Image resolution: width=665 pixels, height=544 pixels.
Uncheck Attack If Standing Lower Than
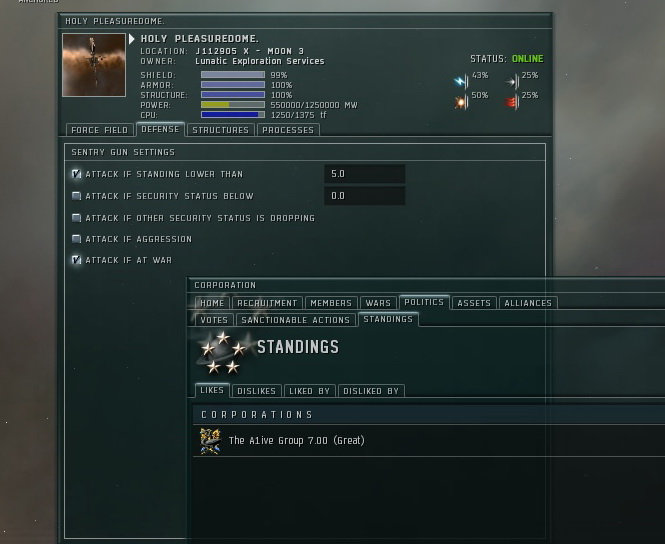(76, 174)
